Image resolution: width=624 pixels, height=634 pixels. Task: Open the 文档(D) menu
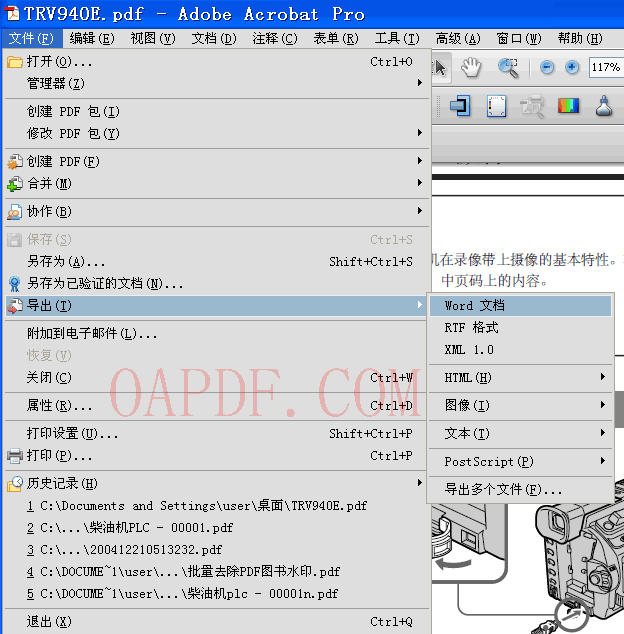(214, 38)
